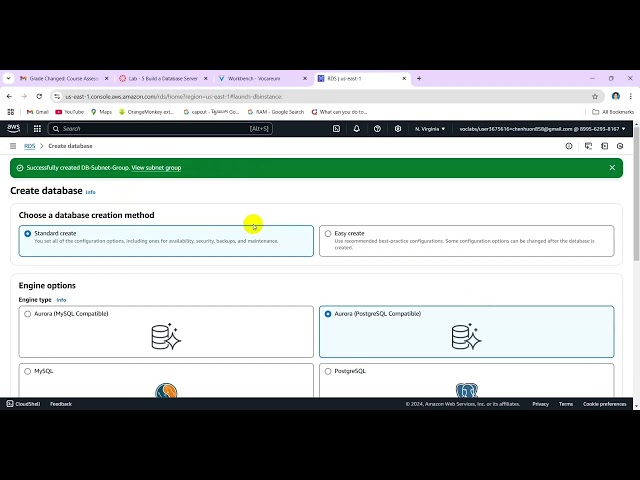Open Cookie preferences in footer
Screen dimensions: 640x480
pyautogui.click(x=604, y=404)
